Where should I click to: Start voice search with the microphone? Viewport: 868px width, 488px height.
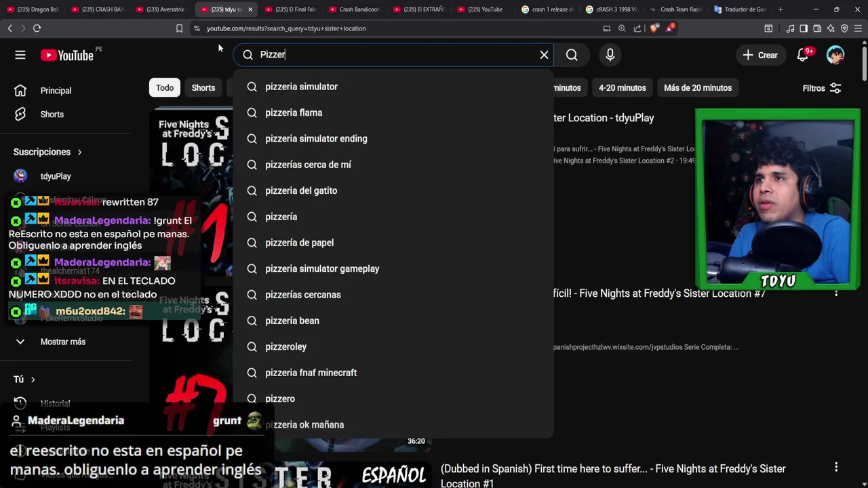pos(610,55)
